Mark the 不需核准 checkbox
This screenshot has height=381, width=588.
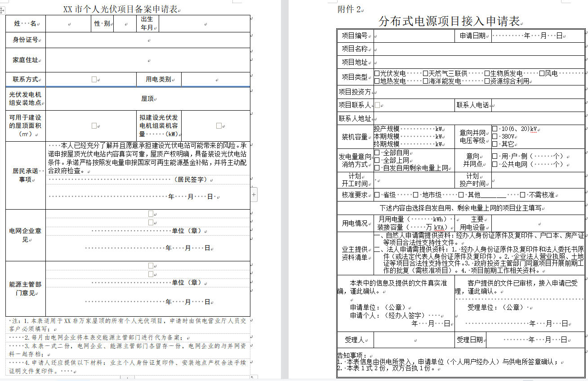(x=523, y=195)
